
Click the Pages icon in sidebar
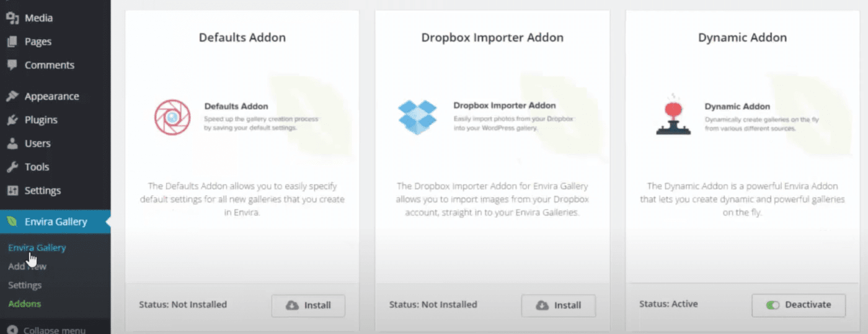coord(12,42)
